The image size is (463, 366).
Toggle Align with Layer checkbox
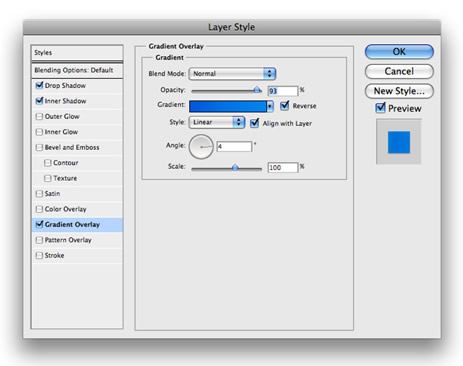[254, 123]
